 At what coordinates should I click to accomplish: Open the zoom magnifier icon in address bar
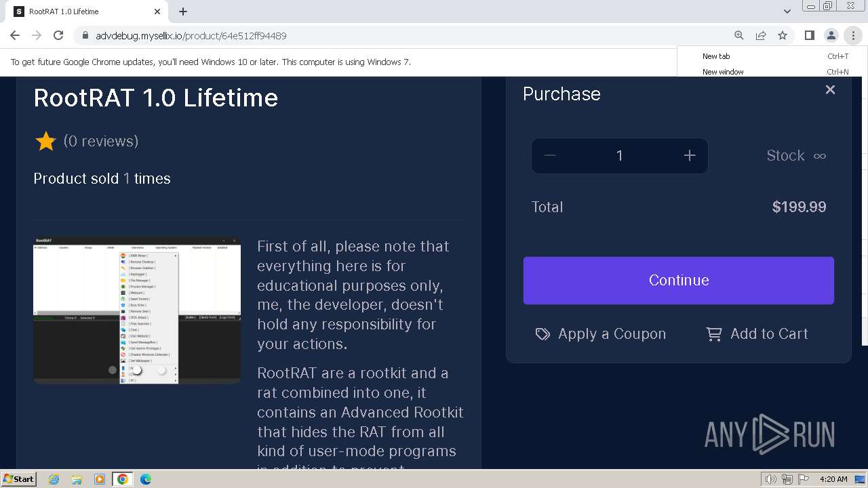tap(739, 35)
